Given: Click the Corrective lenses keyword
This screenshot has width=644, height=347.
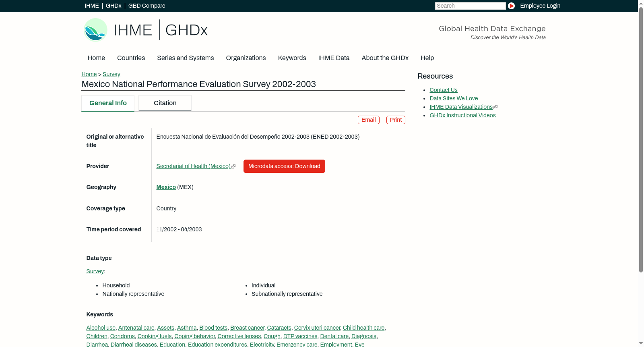Looking at the screenshot, I should point(239,336).
